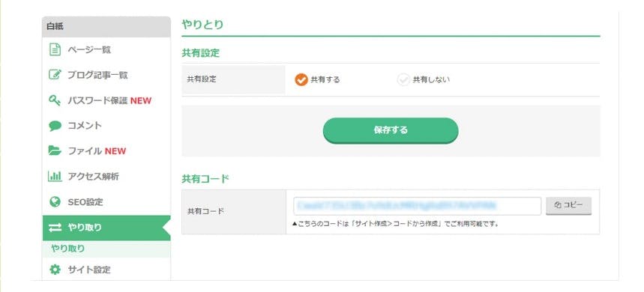Image resolution: width=644 pixels, height=292 pixels.
Task: Click the comment speech bubble icon
Action: click(55, 126)
